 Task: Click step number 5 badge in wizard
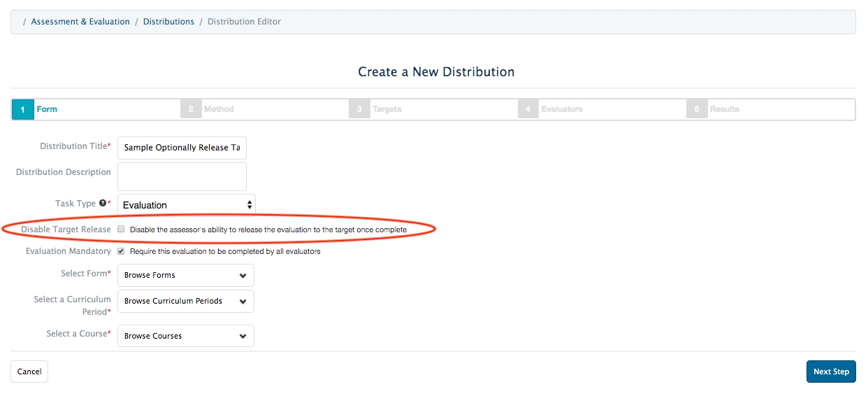coord(697,110)
